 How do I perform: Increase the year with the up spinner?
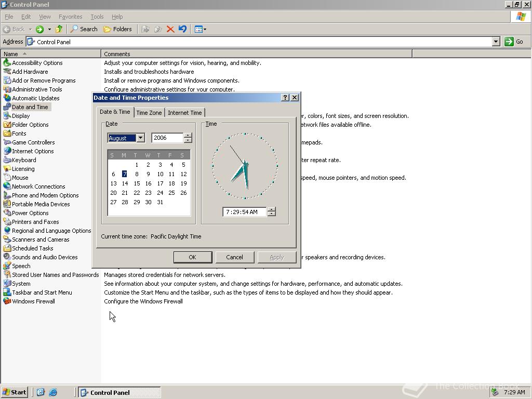click(x=188, y=136)
